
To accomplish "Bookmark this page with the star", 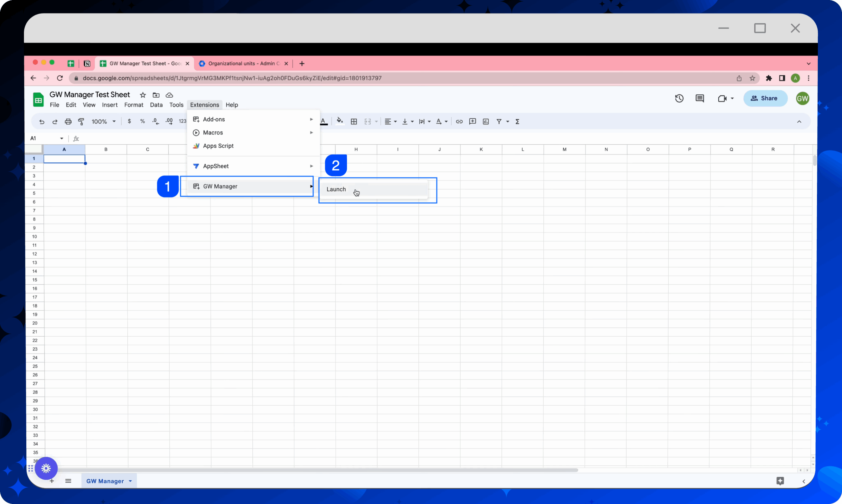I will pos(752,78).
